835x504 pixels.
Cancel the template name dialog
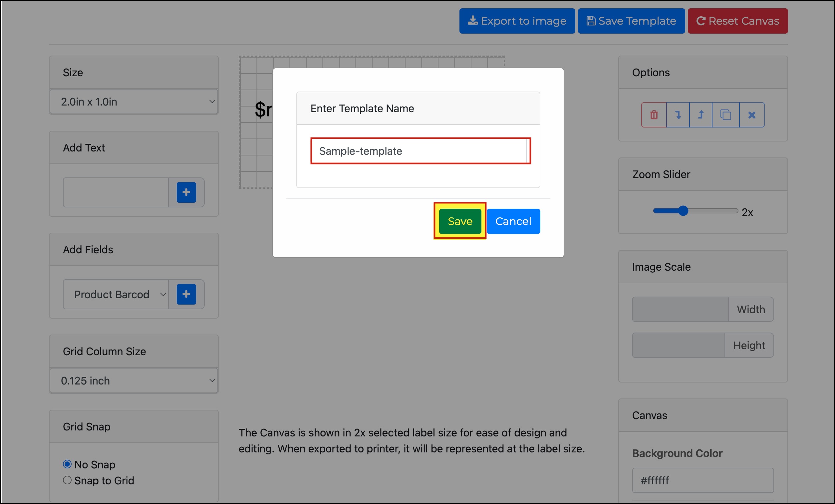[513, 221]
